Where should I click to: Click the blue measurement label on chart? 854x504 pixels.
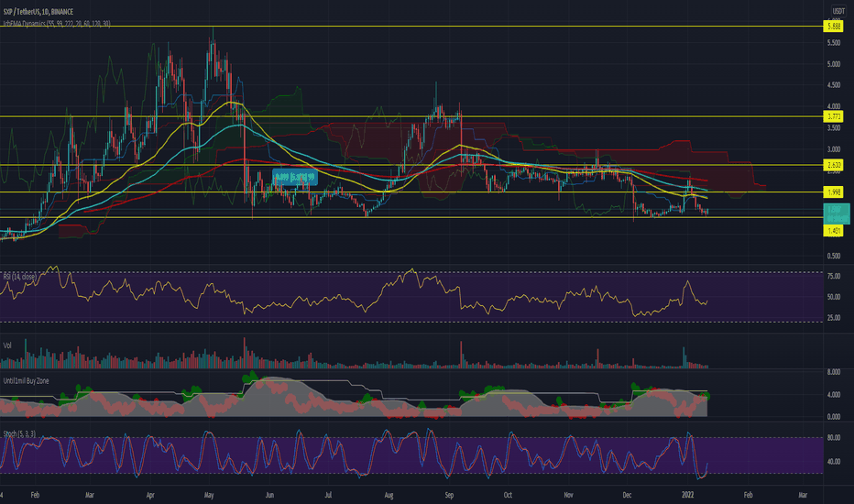pyautogui.click(x=295, y=177)
